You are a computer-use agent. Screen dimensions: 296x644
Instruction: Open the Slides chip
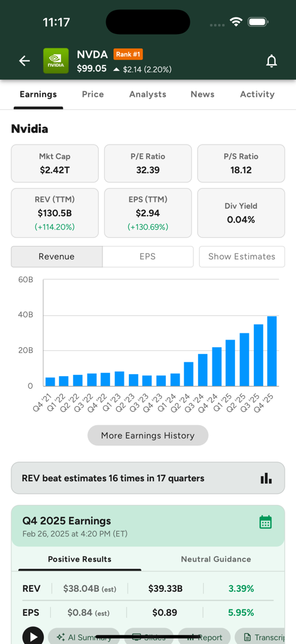(149, 637)
